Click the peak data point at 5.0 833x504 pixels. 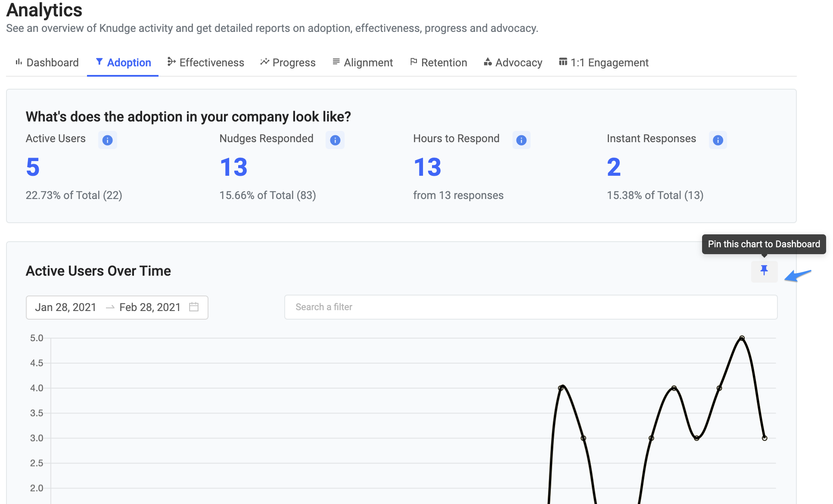pyautogui.click(x=742, y=338)
